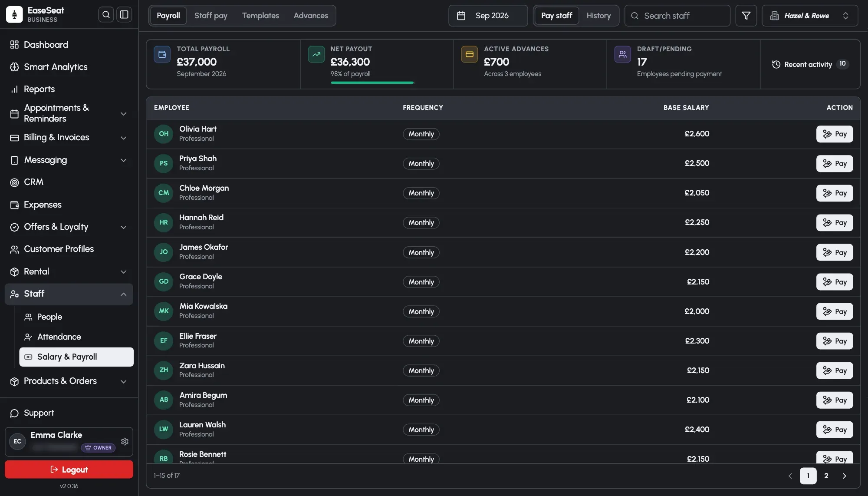Open the Attendance submenu item
868x496 pixels.
[x=76, y=337]
